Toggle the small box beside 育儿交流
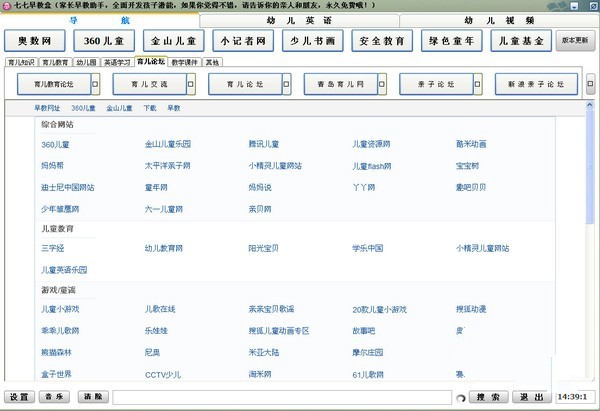 pos(191,84)
